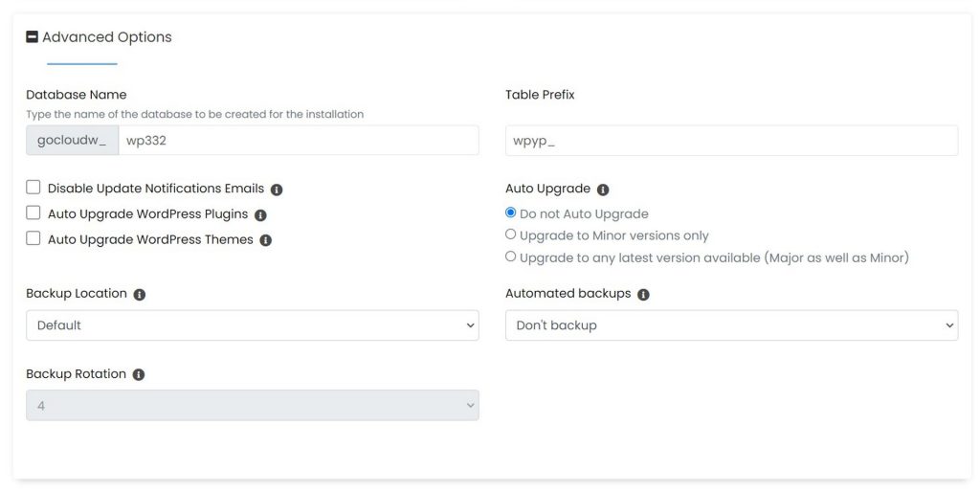Select Do not Auto Upgrade radio option
This screenshot has width=980, height=492.
pyautogui.click(x=511, y=212)
